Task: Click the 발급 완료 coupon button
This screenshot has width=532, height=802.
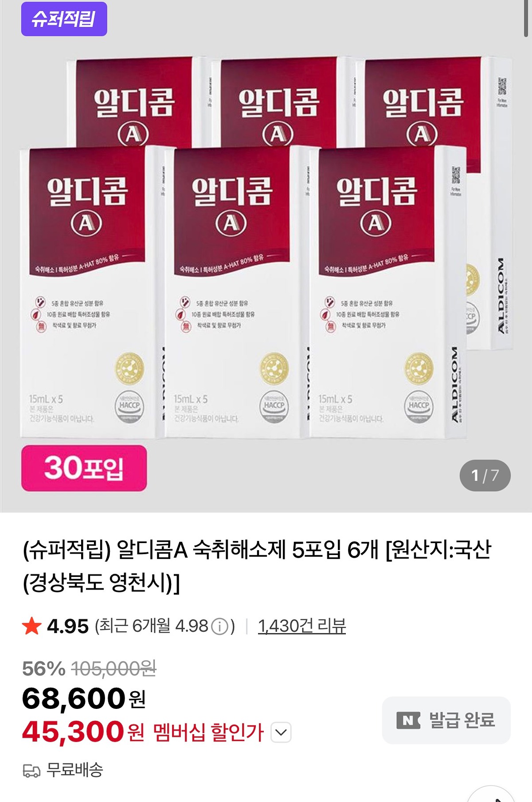Action: (446, 720)
